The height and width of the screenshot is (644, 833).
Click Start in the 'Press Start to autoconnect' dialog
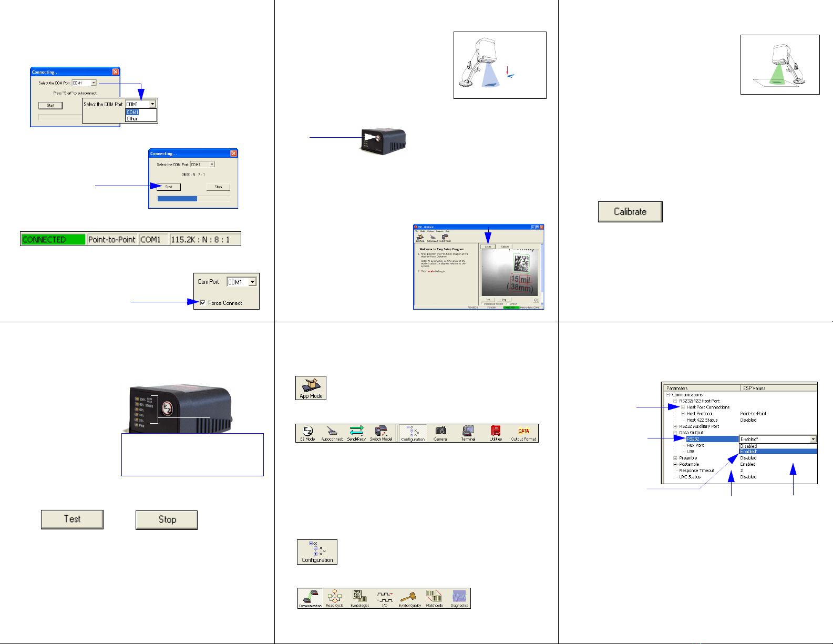click(50, 105)
